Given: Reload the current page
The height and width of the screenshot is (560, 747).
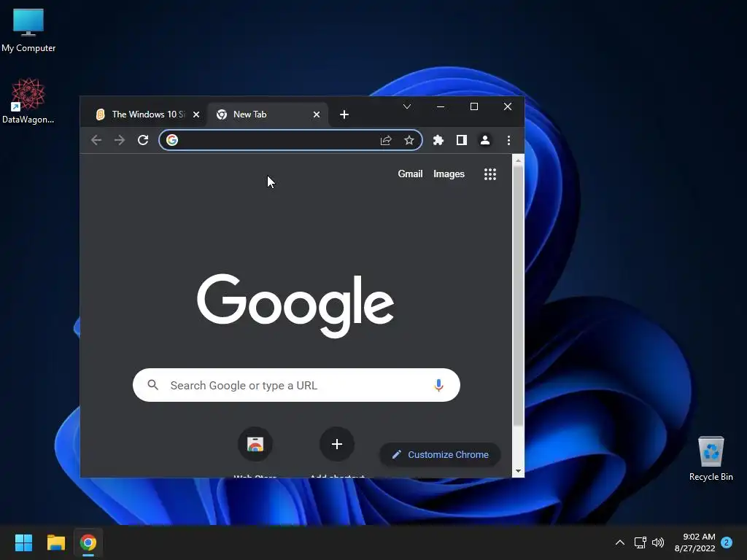Looking at the screenshot, I should 143,140.
